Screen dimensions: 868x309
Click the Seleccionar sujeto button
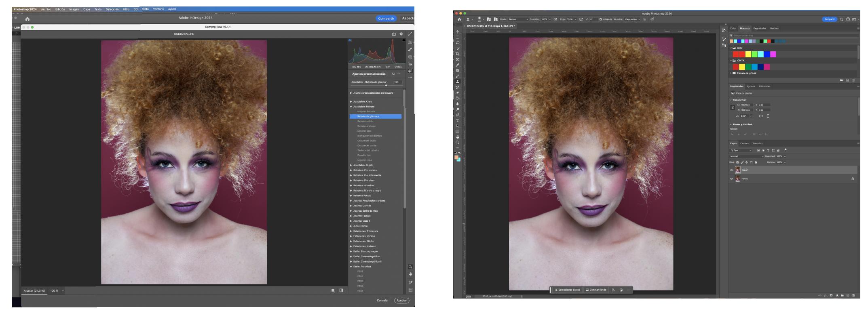(567, 290)
